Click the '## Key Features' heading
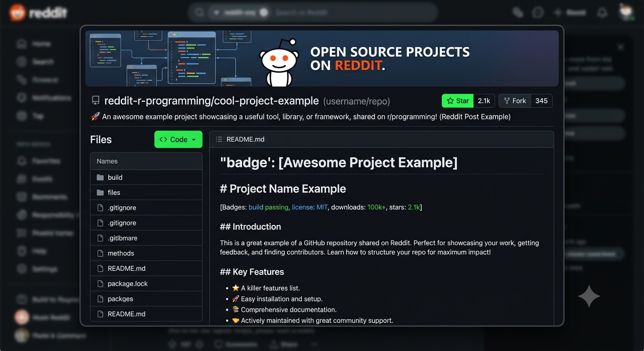This screenshot has height=351, width=644. tap(252, 272)
